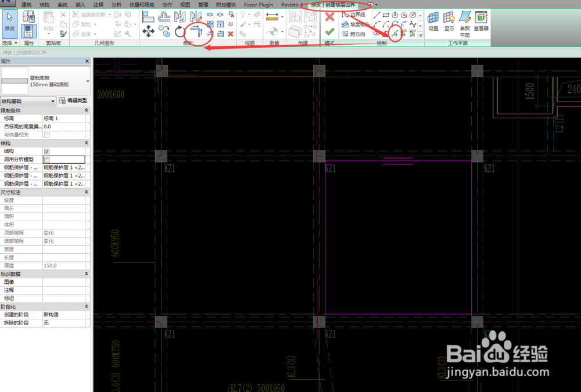
Task: Toggle the 启用分析模型 checkbox
Action: pos(46,159)
